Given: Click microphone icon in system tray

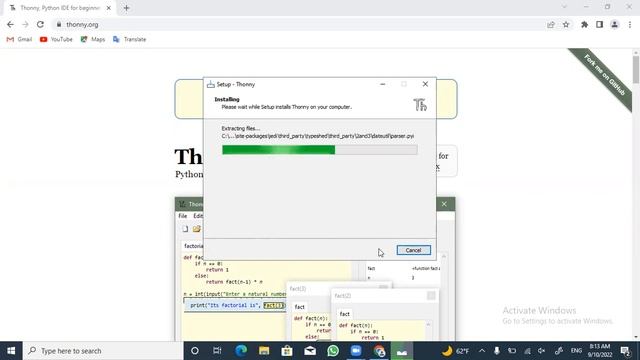Looking at the screenshot, I should click(x=497, y=351).
